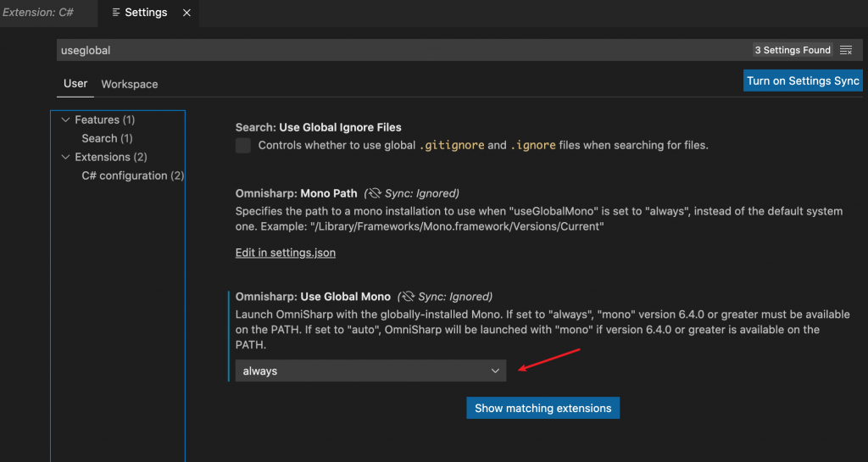Click the '3 Settings Found' badge
Image resolution: width=868 pixels, height=462 pixels.
(x=793, y=50)
